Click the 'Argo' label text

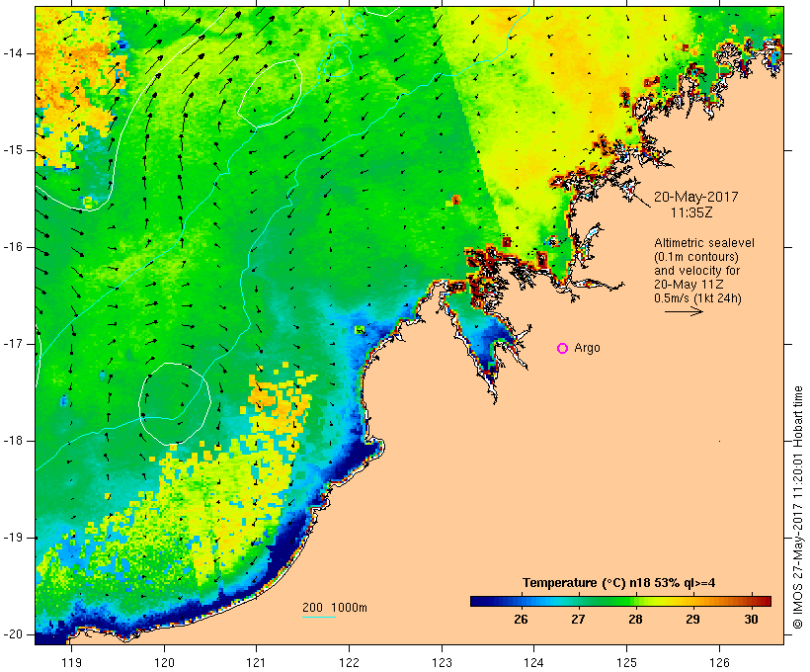588,349
